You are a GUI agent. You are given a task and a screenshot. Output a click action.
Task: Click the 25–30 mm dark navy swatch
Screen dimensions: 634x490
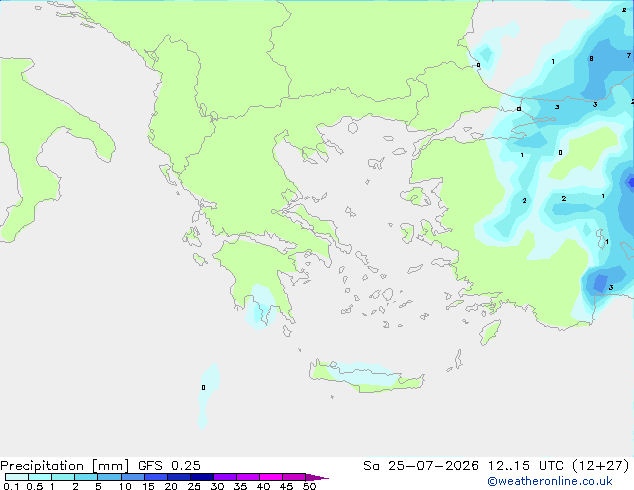coord(201,477)
